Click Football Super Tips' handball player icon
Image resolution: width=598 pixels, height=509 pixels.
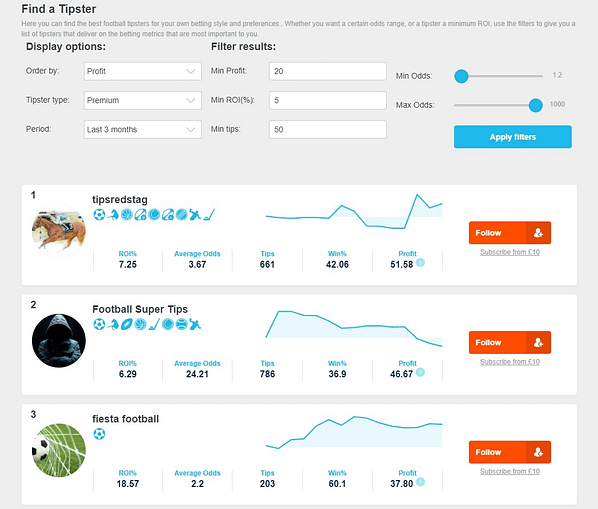click(195, 324)
